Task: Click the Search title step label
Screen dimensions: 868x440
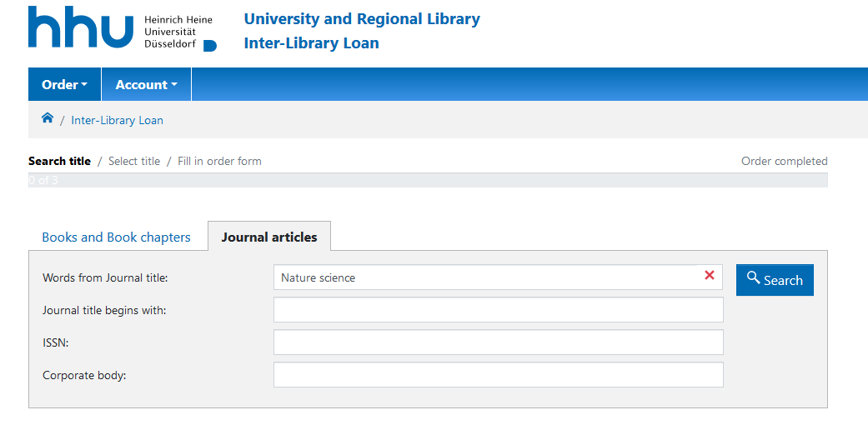Action: (59, 161)
